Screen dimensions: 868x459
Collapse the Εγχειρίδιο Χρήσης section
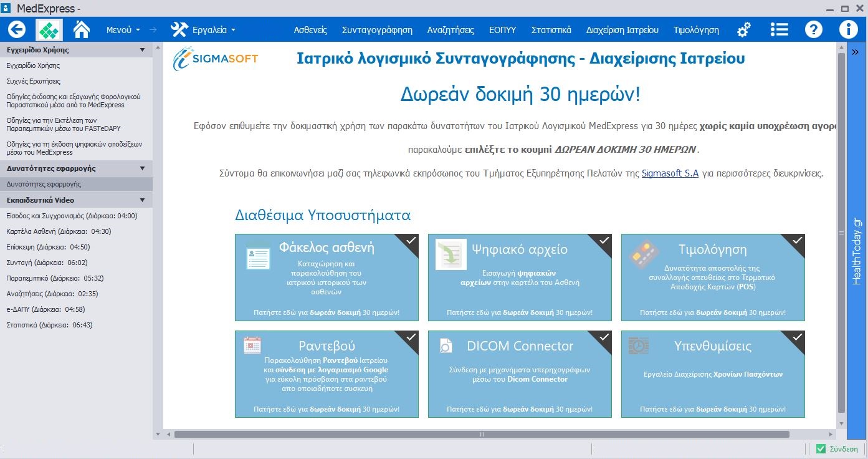(x=142, y=50)
